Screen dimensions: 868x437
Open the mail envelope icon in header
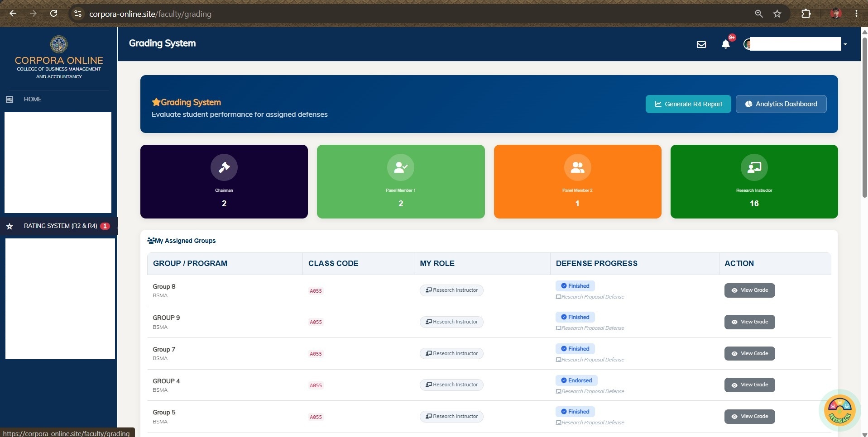tap(701, 44)
